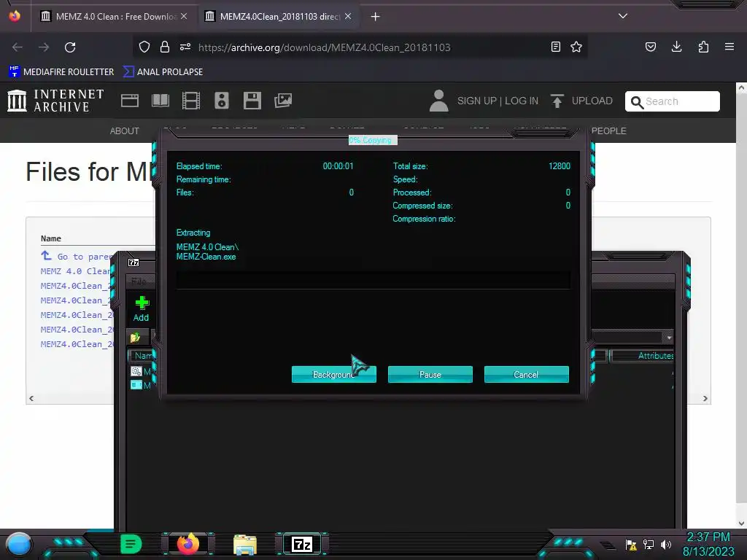The height and width of the screenshot is (560, 747).
Task: Open the Web section icon on Internet Archive
Action: coord(130,101)
